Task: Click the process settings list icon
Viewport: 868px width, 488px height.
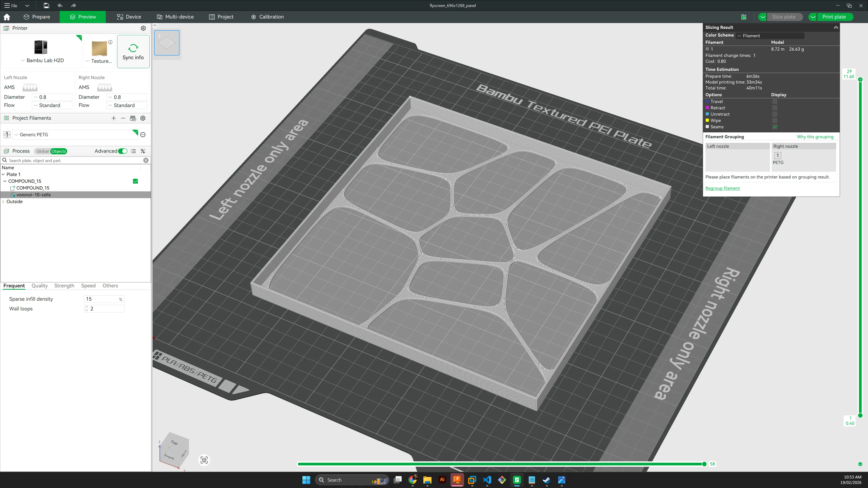Action: pos(133,151)
